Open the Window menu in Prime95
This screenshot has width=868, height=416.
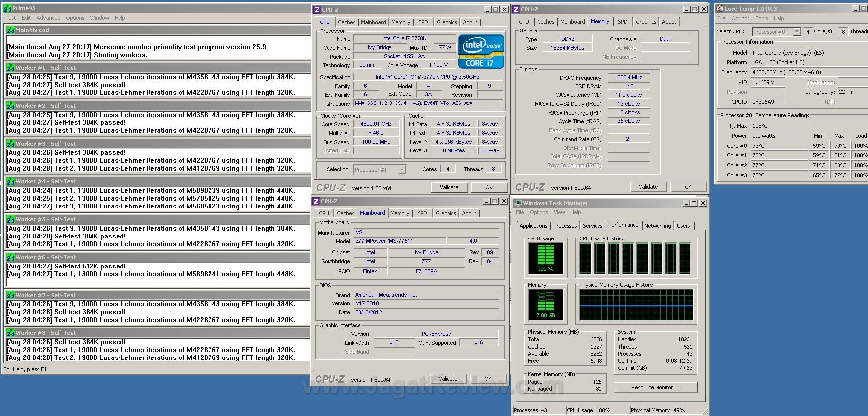99,18
